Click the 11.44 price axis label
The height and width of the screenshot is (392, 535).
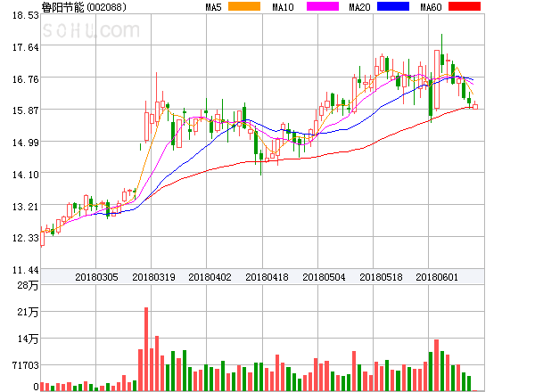26,270
